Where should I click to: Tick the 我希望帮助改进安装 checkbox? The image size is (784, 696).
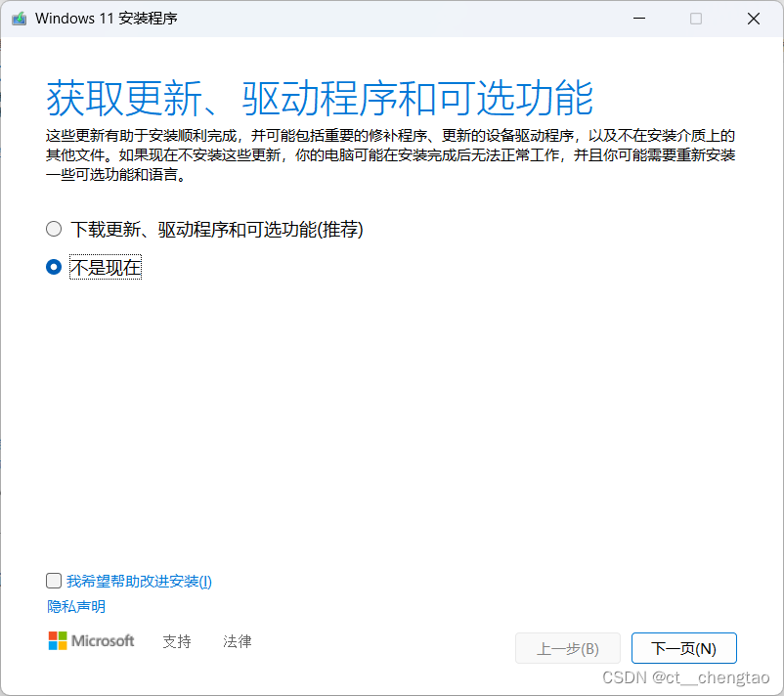54,581
